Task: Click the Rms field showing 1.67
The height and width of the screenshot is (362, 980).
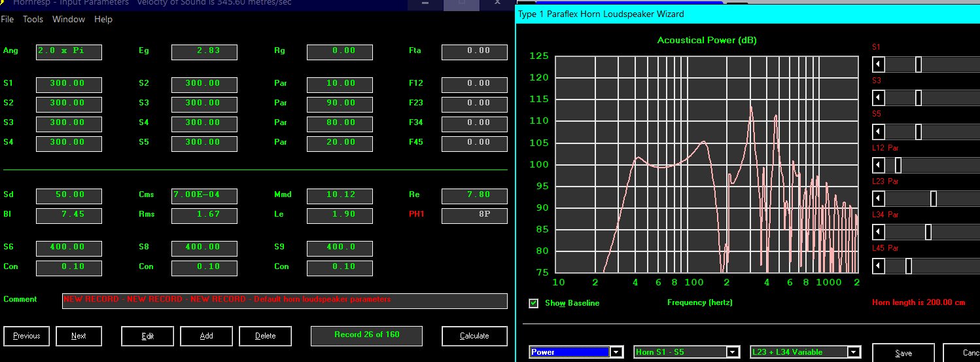Action: click(204, 215)
